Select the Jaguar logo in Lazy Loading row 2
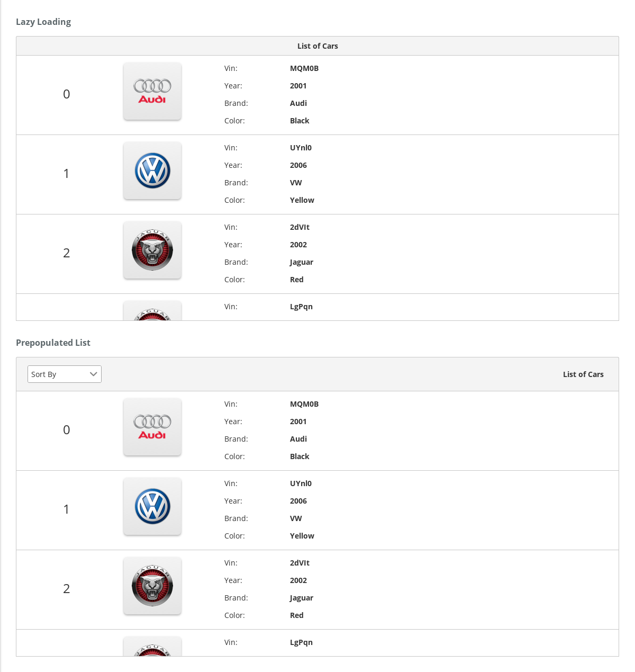The width and height of the screenshot is (635, 672). point(152,250)
